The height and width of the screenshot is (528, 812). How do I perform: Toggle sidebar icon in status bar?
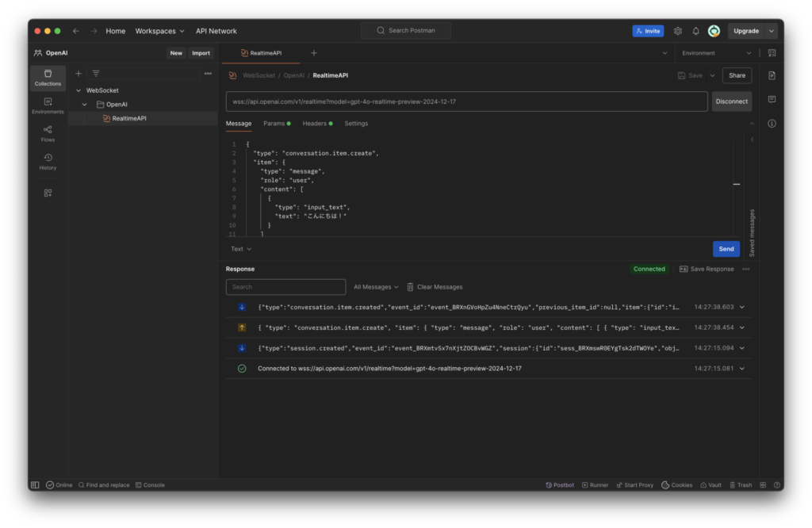[x=35, y=485]
